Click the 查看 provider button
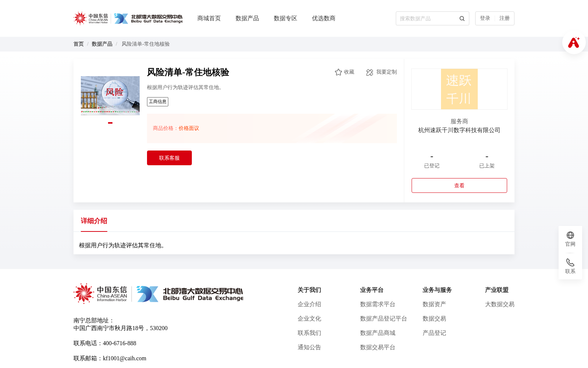This screenshot has width=588, height=368. click(459, 185)
